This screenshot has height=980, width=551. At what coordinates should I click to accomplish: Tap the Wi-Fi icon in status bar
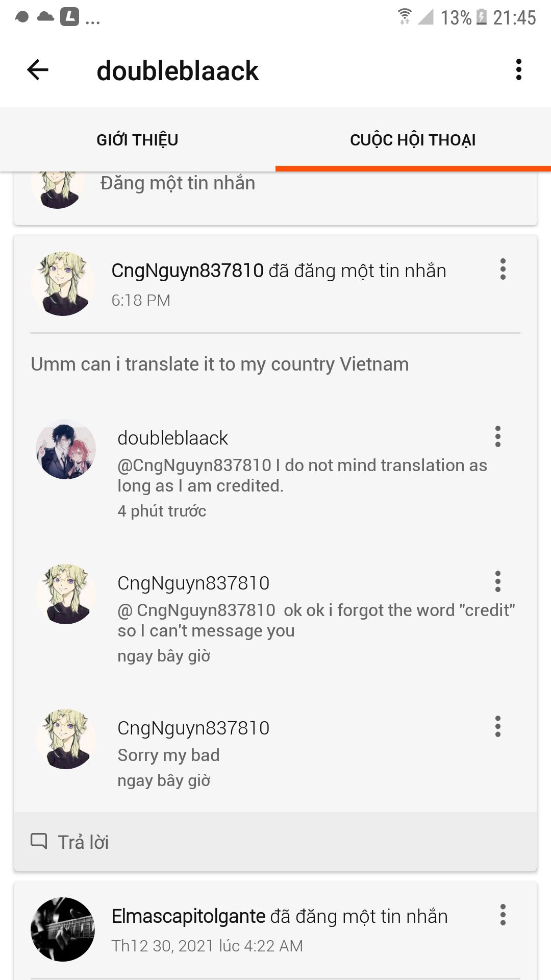click(x=405, y=17)
